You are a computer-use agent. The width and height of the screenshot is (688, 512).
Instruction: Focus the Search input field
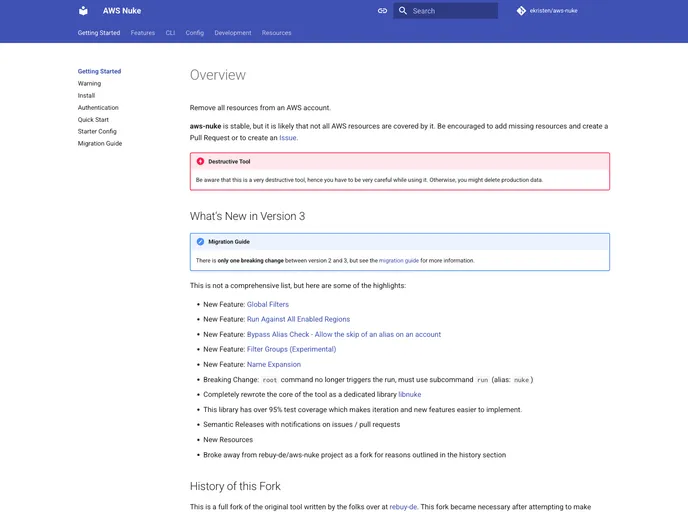(x=445, y=11)
